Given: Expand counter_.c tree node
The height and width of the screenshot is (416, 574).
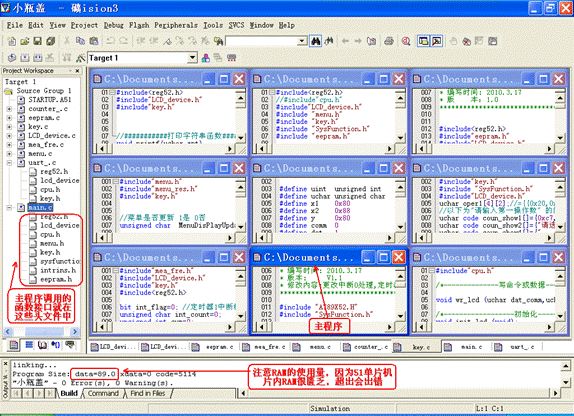Looking at the screenshot, I should pos(10,109).
